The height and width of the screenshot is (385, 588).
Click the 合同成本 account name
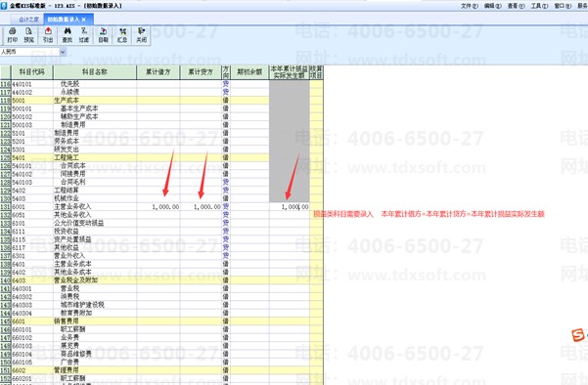73,166
